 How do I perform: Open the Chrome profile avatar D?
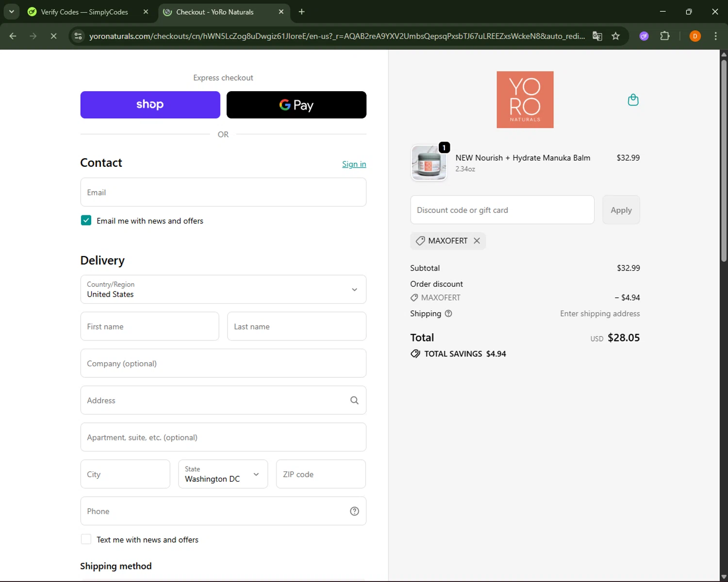point(695,36)
